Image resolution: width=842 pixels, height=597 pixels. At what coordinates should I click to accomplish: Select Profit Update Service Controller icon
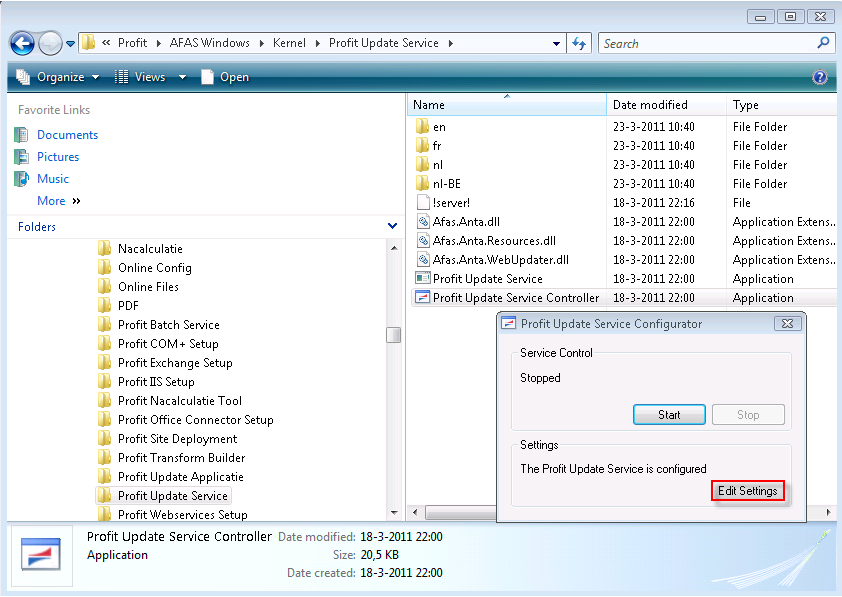(x=423, y=297)
